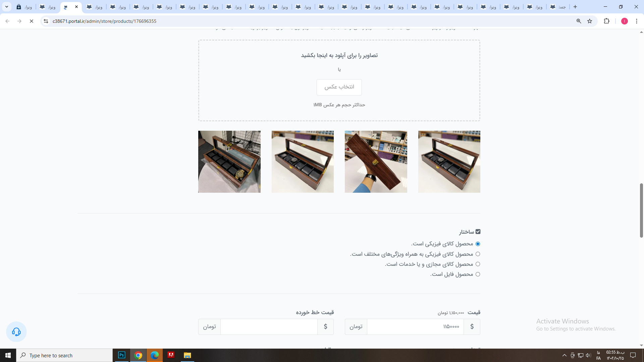Select the محصول فایل است radio option

click(x=478, y=274)
